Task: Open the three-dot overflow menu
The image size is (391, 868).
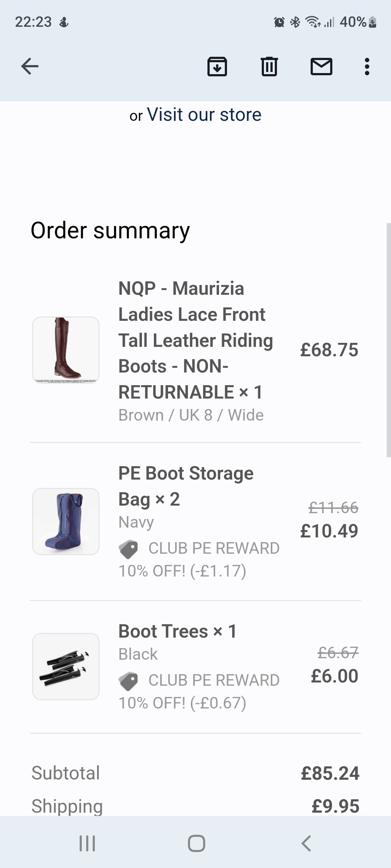Action: [367, 67]
